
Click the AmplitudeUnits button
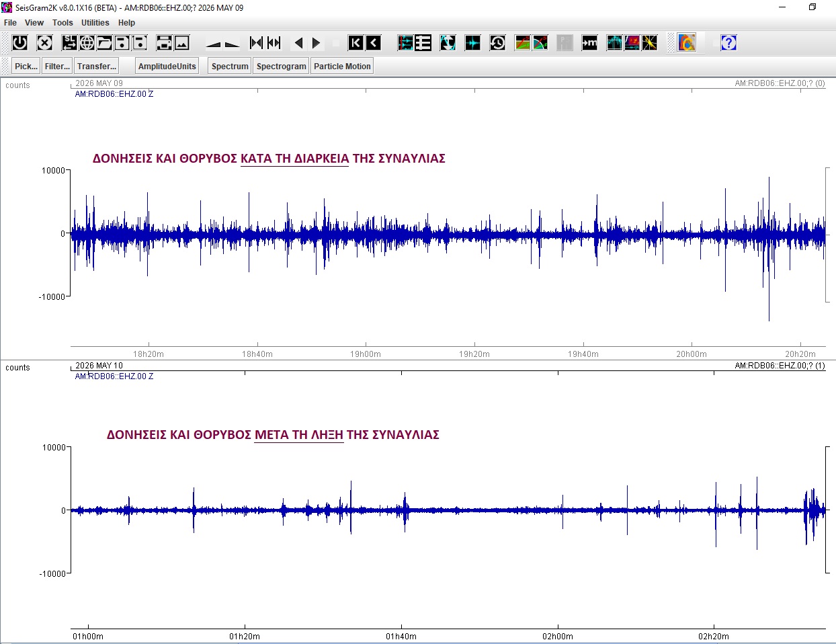point(167,66)
